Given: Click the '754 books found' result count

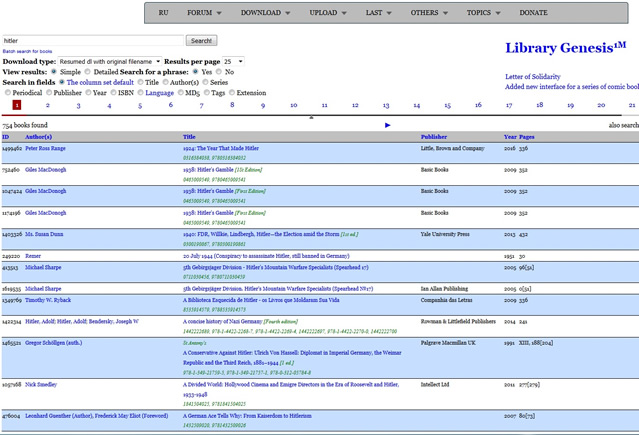Looking at the screenshot, I should [x=25, y=125].
